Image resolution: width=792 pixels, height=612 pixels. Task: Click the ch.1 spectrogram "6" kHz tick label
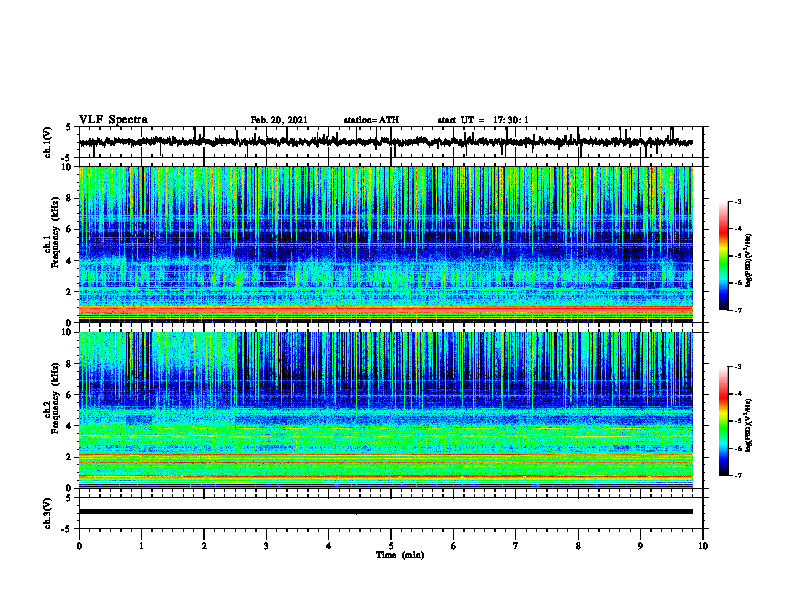70,229
